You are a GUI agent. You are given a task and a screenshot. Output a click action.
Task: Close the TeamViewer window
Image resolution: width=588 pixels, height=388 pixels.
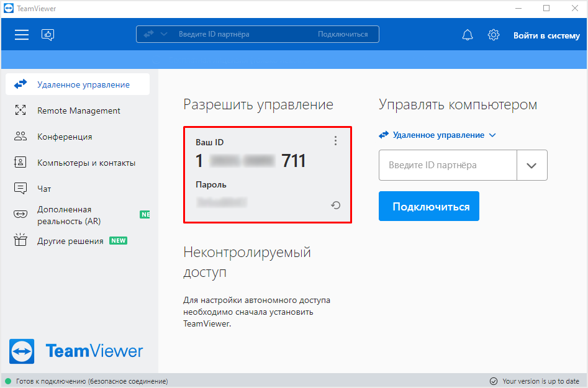point(574,8)
